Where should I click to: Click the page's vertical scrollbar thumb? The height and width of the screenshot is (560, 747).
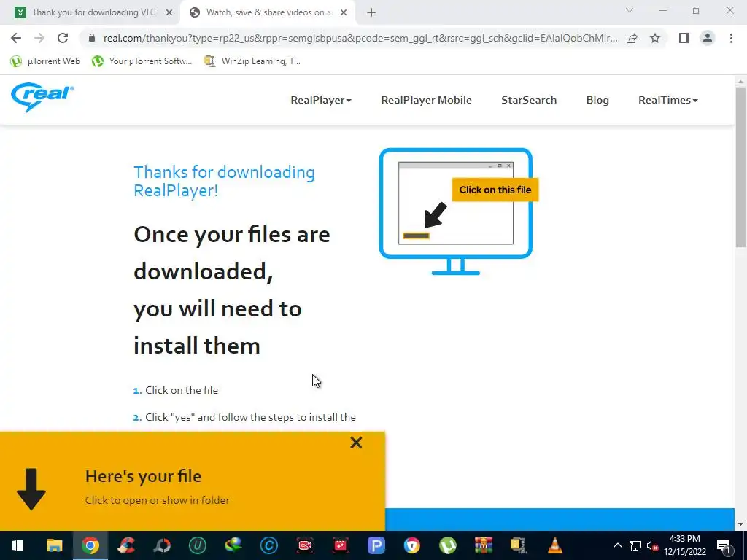point(740,167)
